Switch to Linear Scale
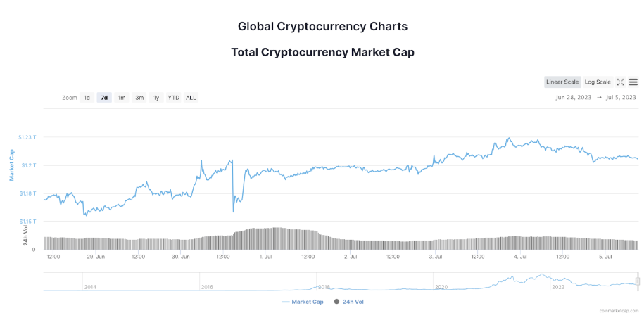The height and width of the screenshot is (313, 644). 562,82
